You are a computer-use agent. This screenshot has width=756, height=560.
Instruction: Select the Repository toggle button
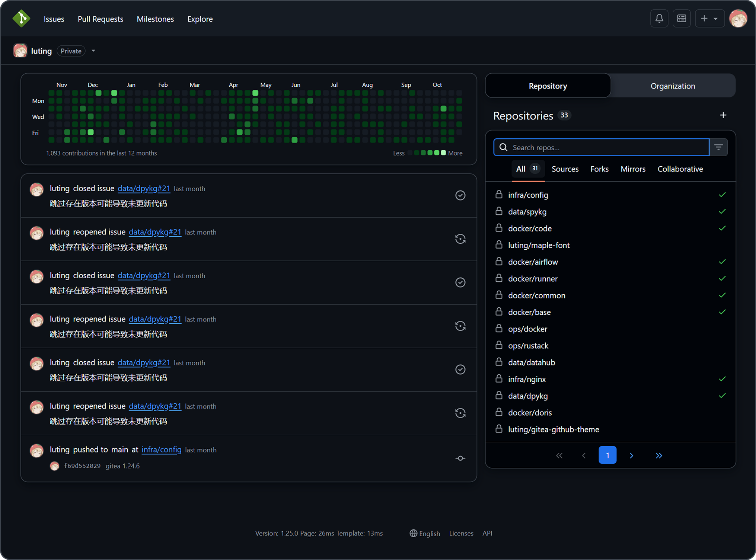548,86
